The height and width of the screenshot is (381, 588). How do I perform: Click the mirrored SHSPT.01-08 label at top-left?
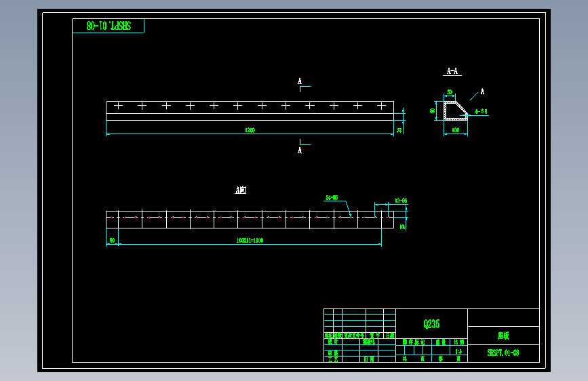(x=109, y=26)
